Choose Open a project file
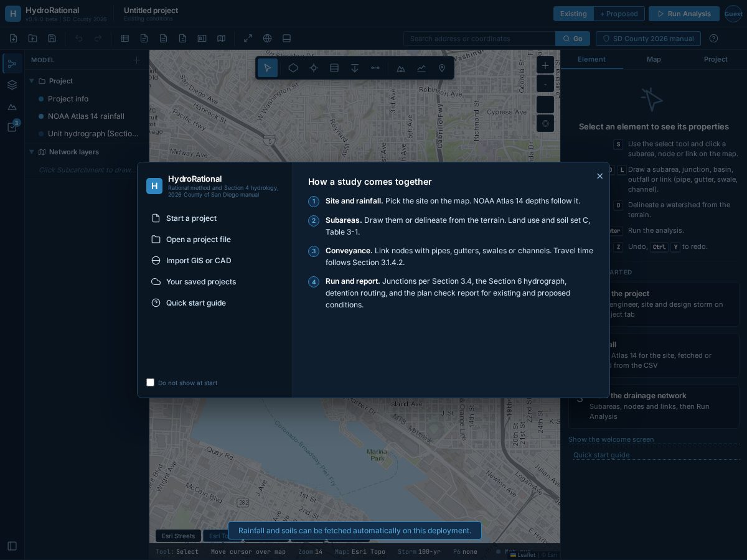Screen dimensions: 747x560 tap(215, 240)
